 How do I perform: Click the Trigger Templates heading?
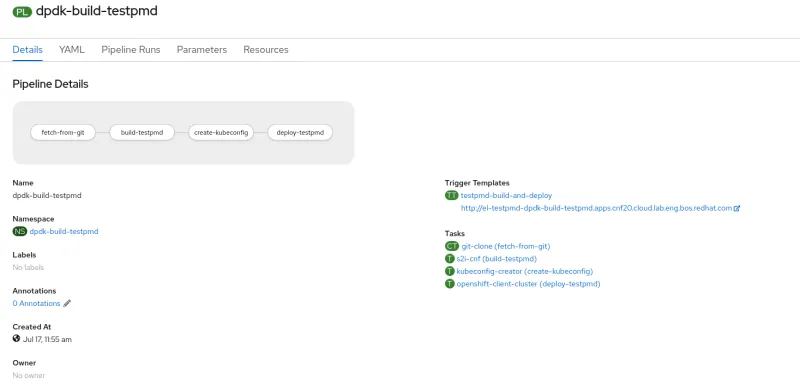[x=477, y=183]
